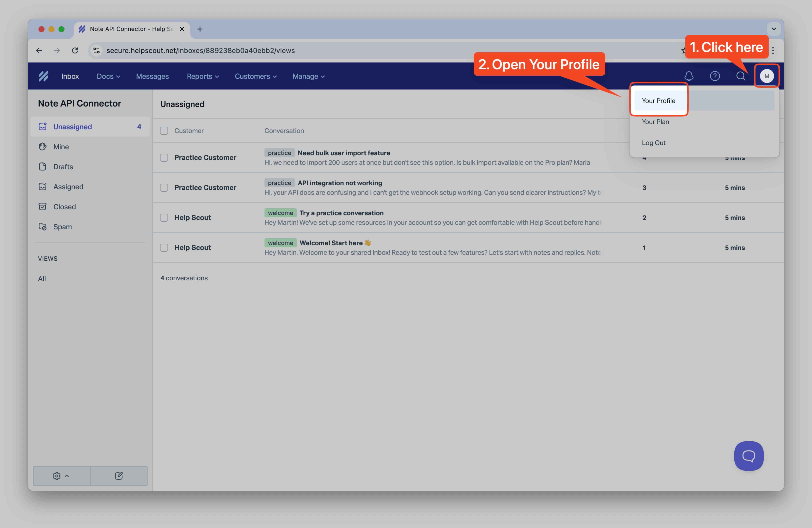
Task: Click the user avatar M icon
Action: [766, 76]
